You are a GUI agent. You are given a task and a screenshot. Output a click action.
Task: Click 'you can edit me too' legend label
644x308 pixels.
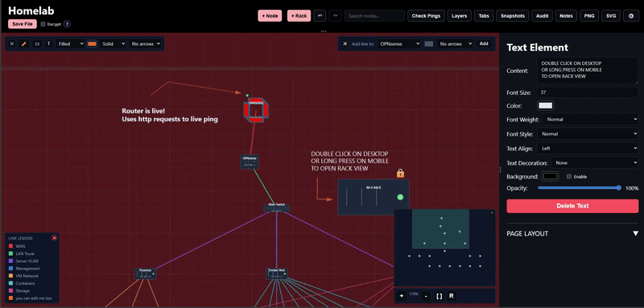(x=34, y=298)
